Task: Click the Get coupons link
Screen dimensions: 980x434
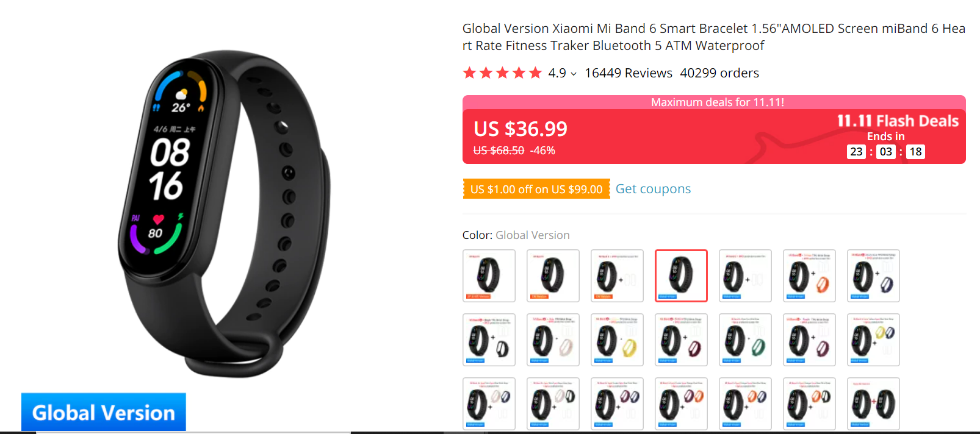Action: click(653, 189)
